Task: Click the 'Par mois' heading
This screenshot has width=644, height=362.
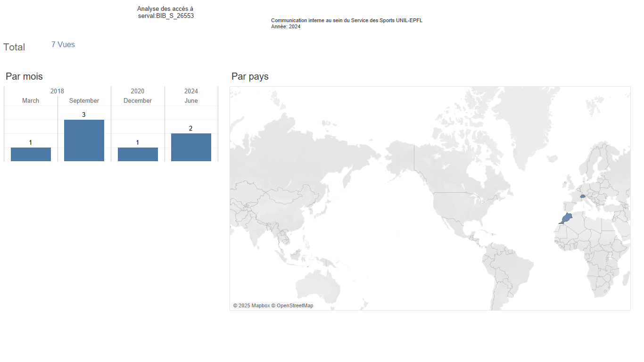Action: (24, 76)
